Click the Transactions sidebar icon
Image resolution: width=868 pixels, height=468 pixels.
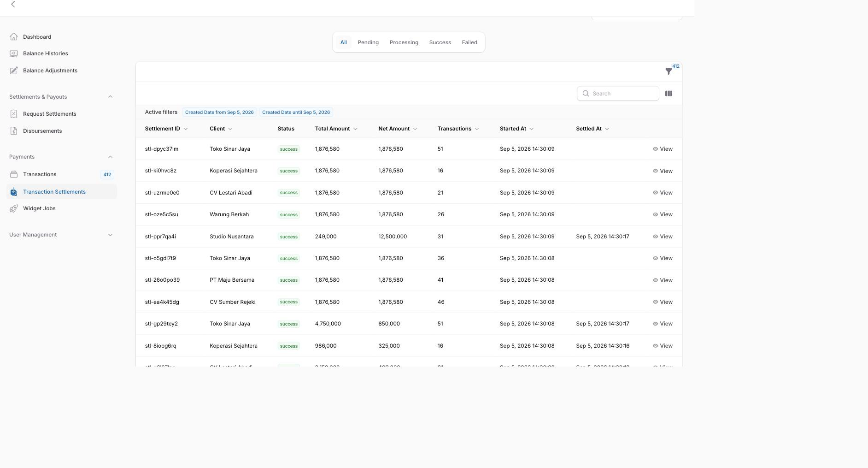tap(14, 174)
